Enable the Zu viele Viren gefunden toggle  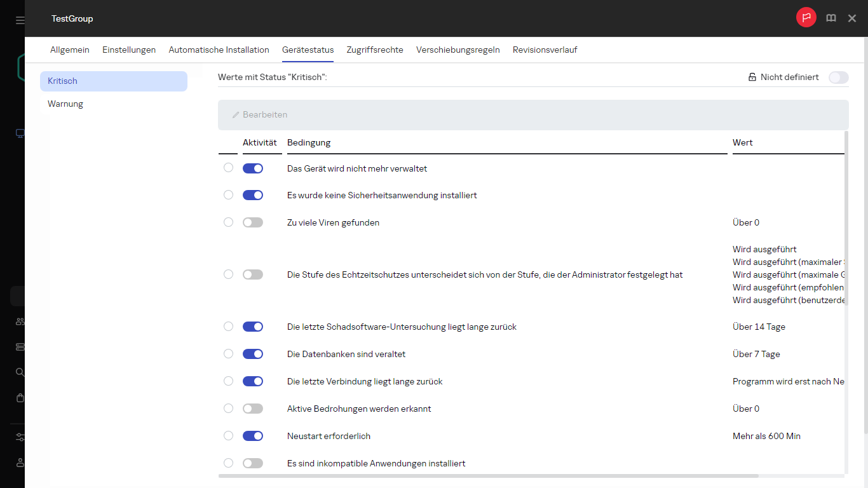252,222
